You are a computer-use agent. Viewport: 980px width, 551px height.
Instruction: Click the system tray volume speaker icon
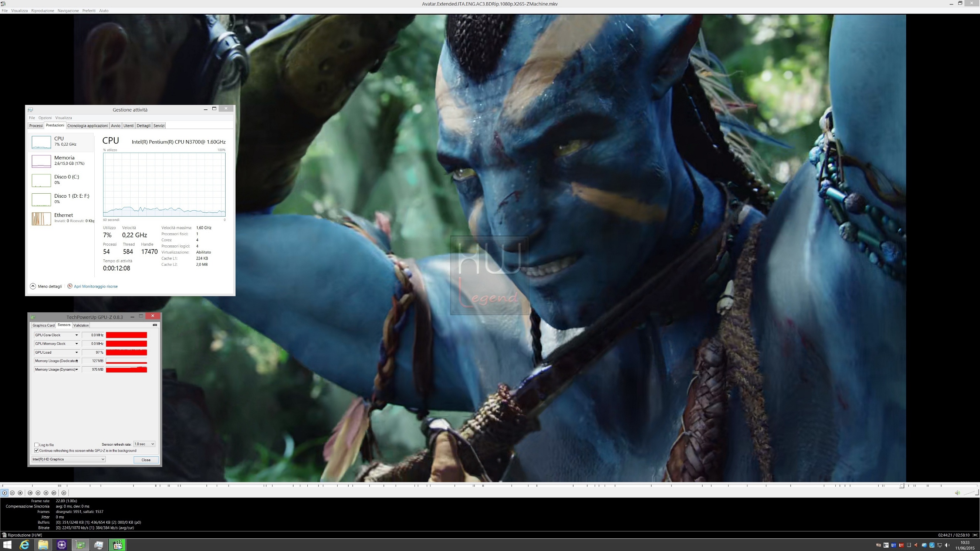[947, 545]
